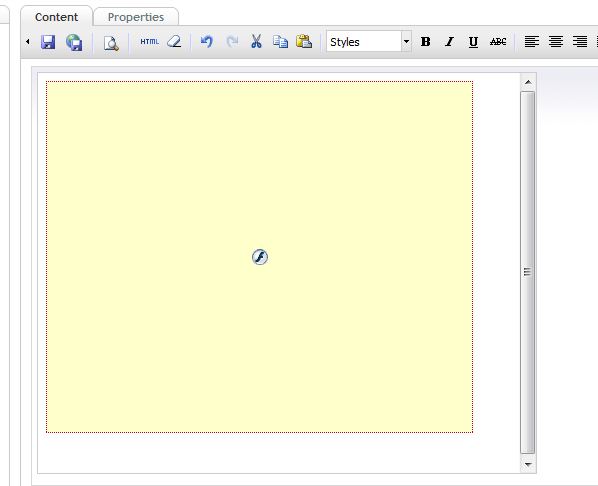Click the greyed Redo arrow
This screenshot has width=598, height=486.
point(232,42)
